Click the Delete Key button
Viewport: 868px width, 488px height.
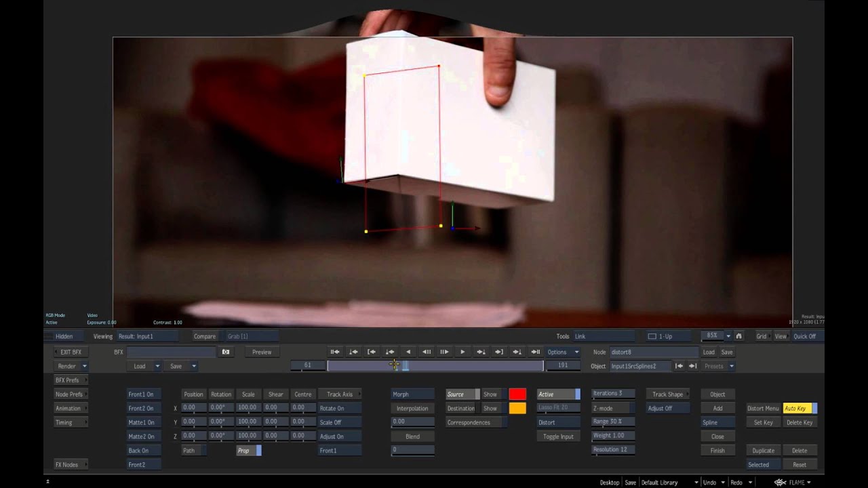[800, 422]
